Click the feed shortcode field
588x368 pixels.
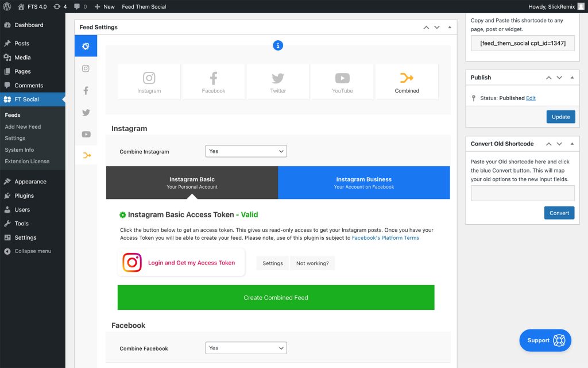(523, 43)
